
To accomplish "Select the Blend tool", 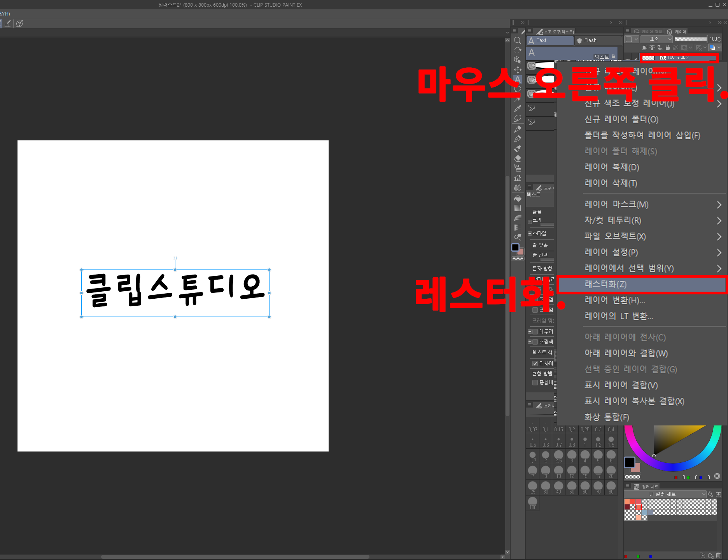I will point(517,187).
